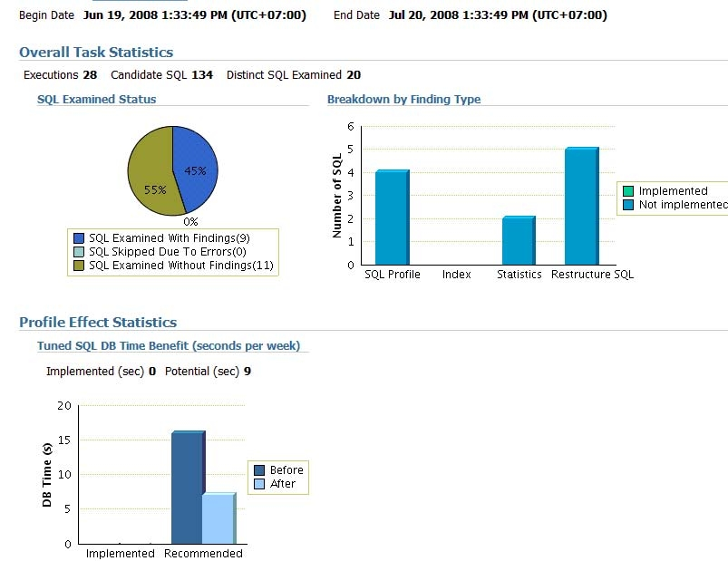Select the Overall Task Statistics heading
728x561 pixels.
[96, 52]
